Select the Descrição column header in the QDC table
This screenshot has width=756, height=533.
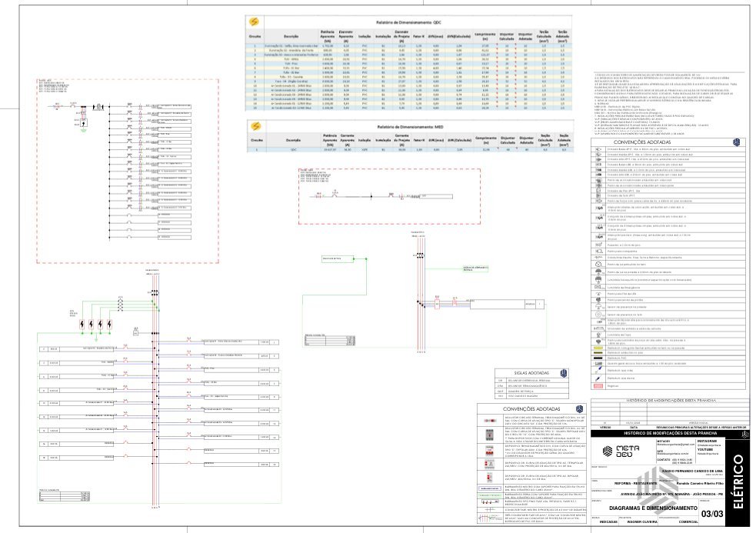pos(291,37)
